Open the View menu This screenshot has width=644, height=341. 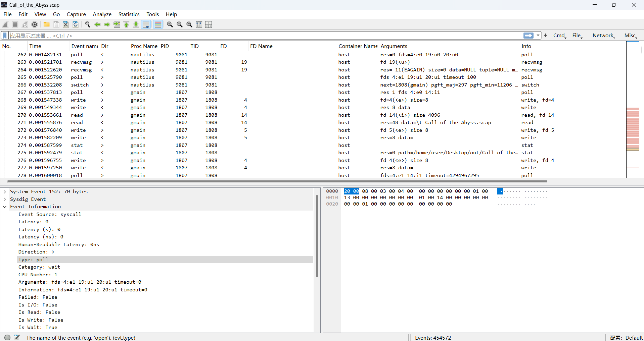[x=40, y=14]
